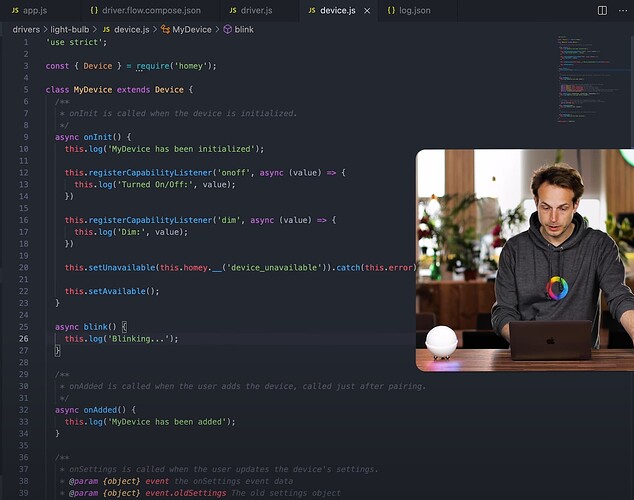Click line number 32 in the gutter
The height and width of the screenshot is (500, 634).
pyautogui.click(x=23, y=410)
